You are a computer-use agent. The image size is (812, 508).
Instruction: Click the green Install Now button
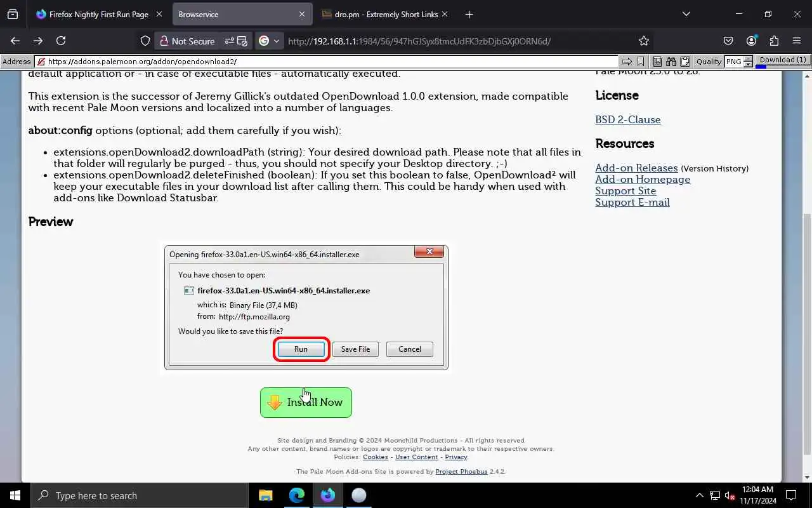(306, 403)
